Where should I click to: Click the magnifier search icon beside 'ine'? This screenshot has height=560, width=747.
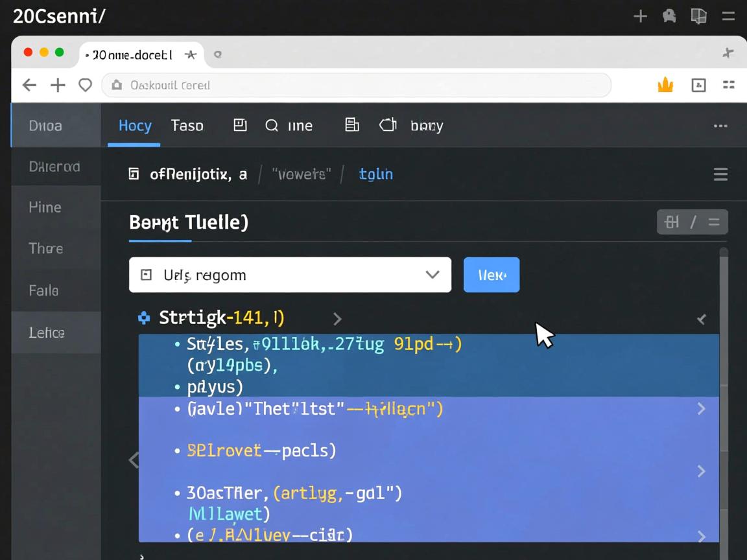point(272,126)
